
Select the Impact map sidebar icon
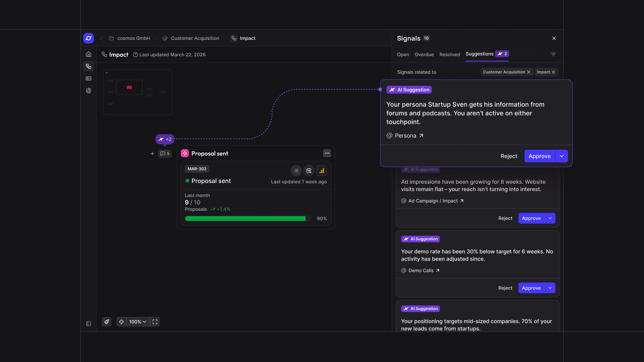[x=89, y=66]
